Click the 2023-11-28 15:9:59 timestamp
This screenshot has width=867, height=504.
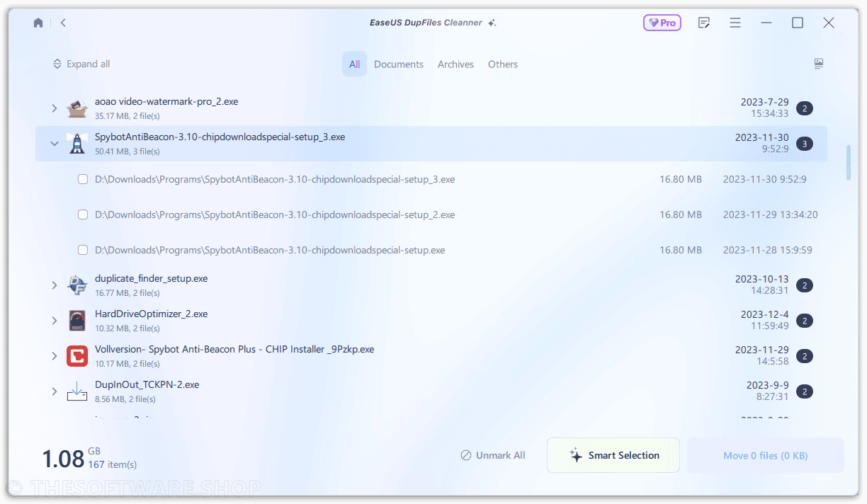768,250
